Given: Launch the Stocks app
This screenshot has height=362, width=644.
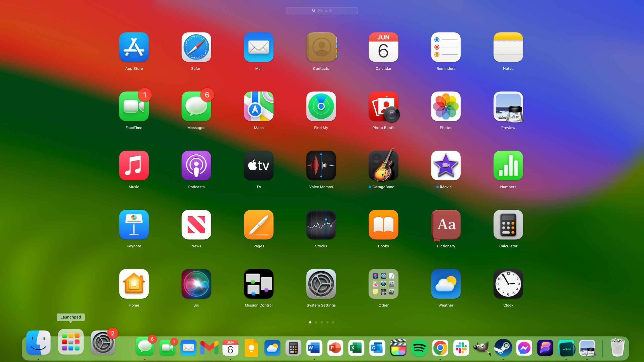Looking at the screenshot, I should [x=321, y=225].
